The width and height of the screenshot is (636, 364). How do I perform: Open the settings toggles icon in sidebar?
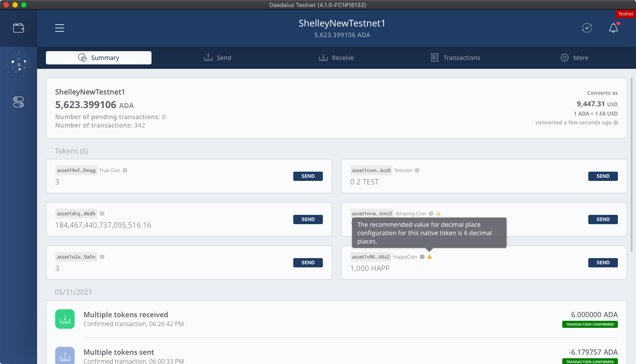(x=19, y=102)
